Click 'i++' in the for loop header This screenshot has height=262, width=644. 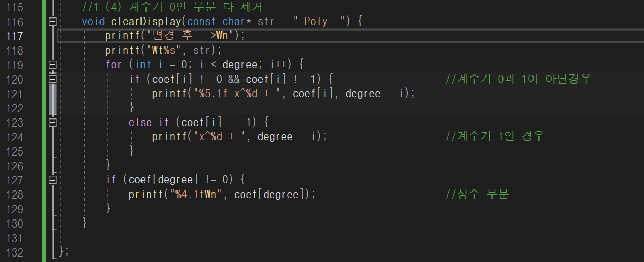[278, 65]
